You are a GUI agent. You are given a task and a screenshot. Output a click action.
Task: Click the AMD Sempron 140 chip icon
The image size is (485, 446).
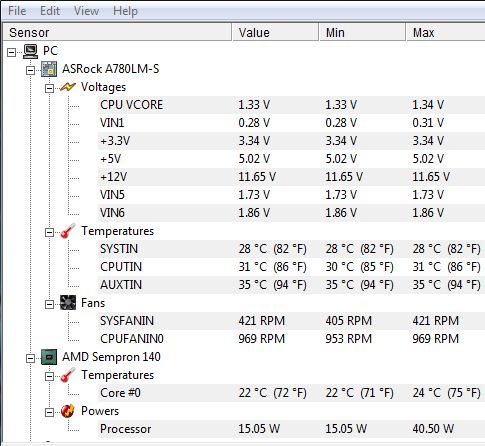(x=49, y=357)
